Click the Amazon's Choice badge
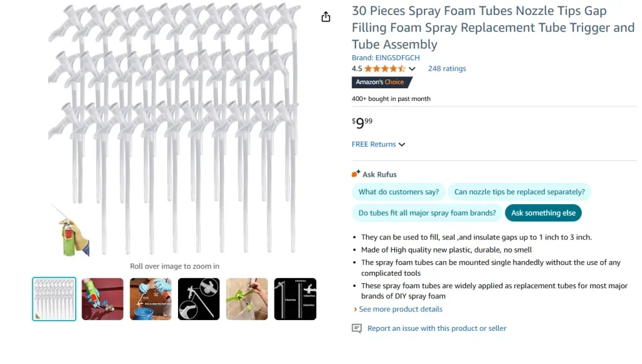The height and width of the screenshot is (364, 642). [382, 82]
